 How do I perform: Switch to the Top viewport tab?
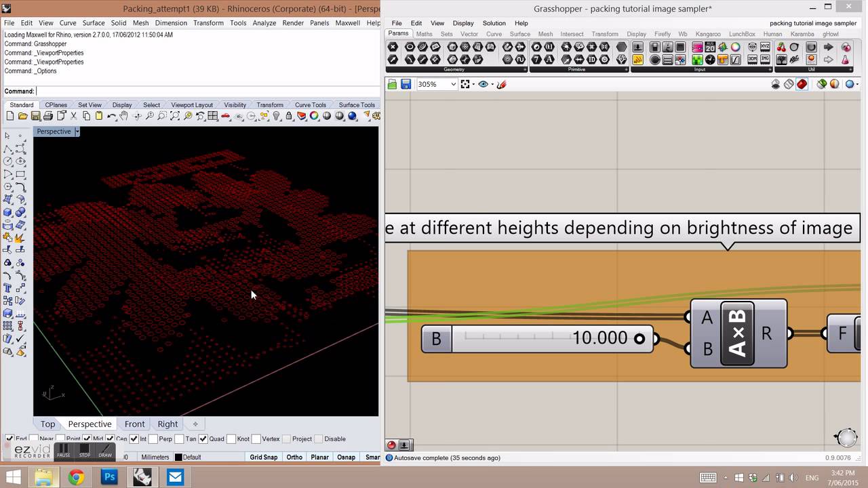point(47,424)
